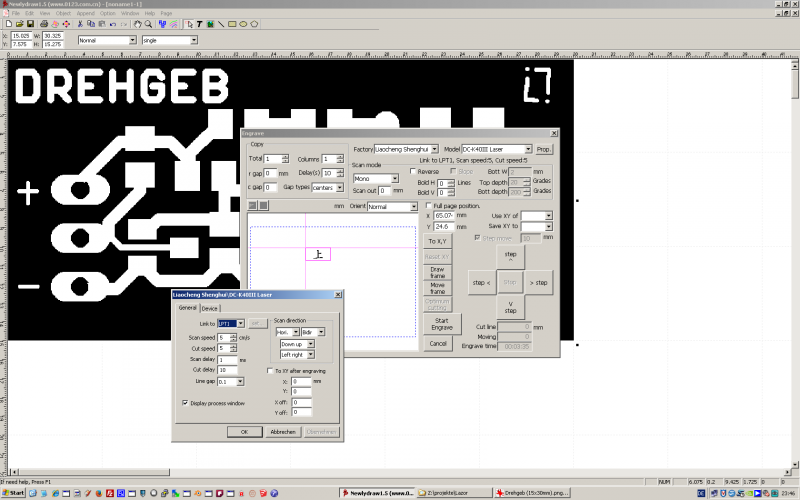Expand the Link to LPT1 dropdown
The width and height of the screenshot is (800, 500).
click(241, 324)
